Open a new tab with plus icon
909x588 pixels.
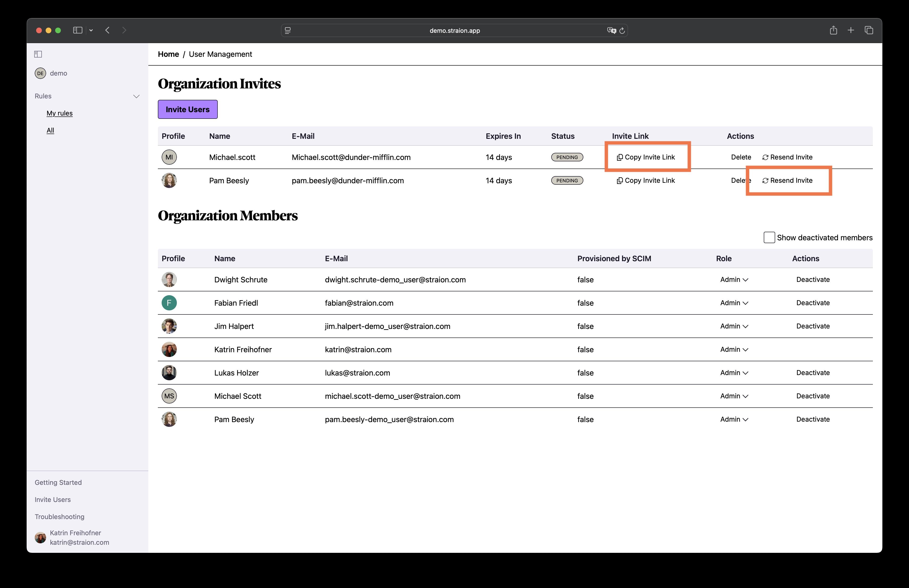click(851, 30)
